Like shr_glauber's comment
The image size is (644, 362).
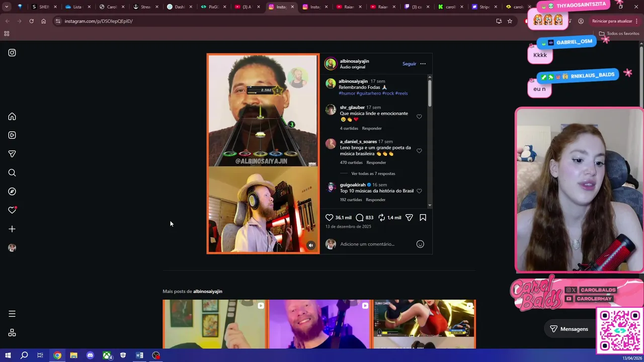click(419, 117)
